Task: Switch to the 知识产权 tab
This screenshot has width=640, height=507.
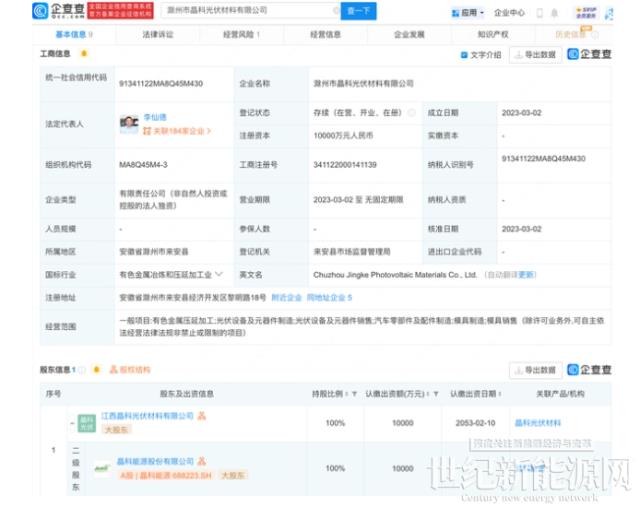Action: [493, 34]
